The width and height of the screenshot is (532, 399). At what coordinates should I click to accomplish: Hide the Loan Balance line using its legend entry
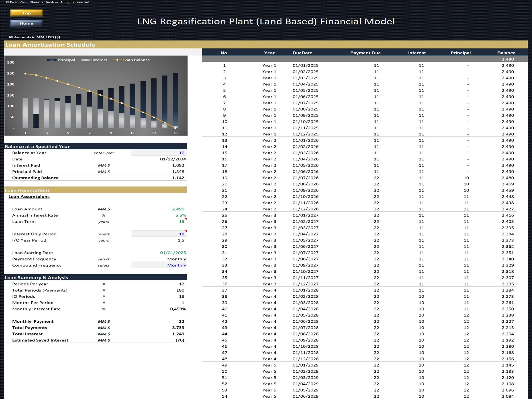tap(136, 60)
